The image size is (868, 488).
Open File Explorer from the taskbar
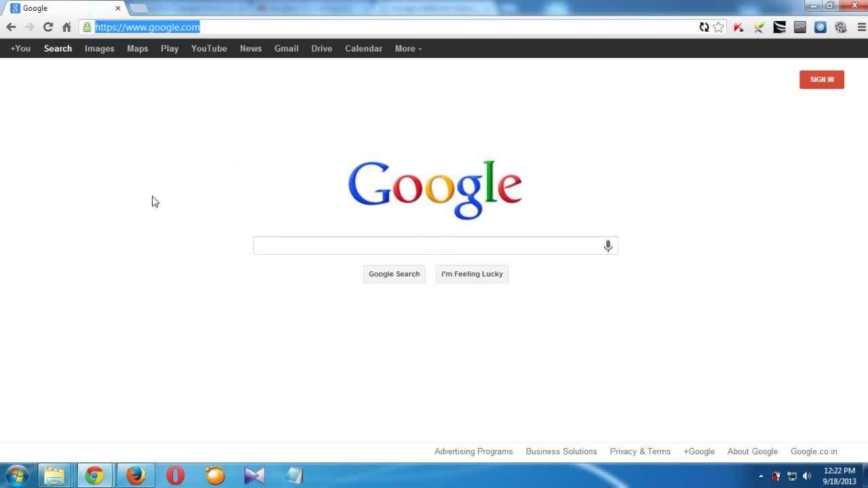tap(54, 475)
